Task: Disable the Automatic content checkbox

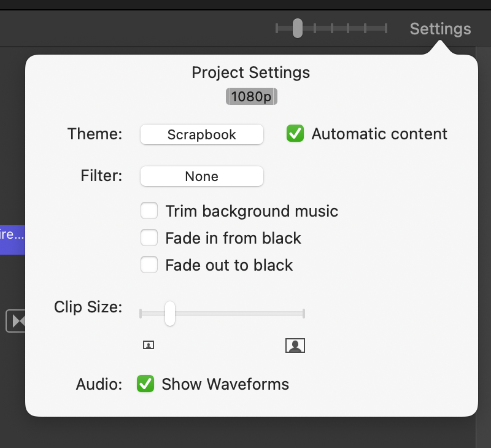Action: click(295, 133)
